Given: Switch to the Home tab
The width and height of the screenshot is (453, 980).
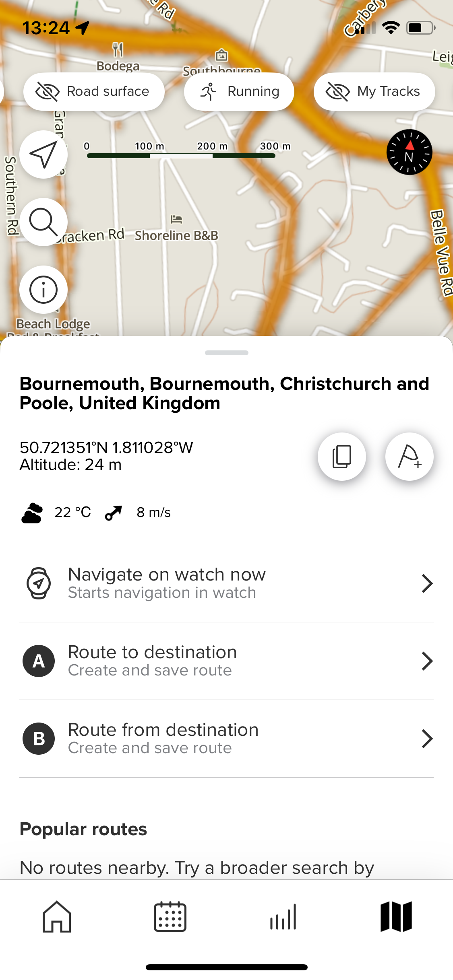Looking at the screenshot, I should tap(57, 916).
